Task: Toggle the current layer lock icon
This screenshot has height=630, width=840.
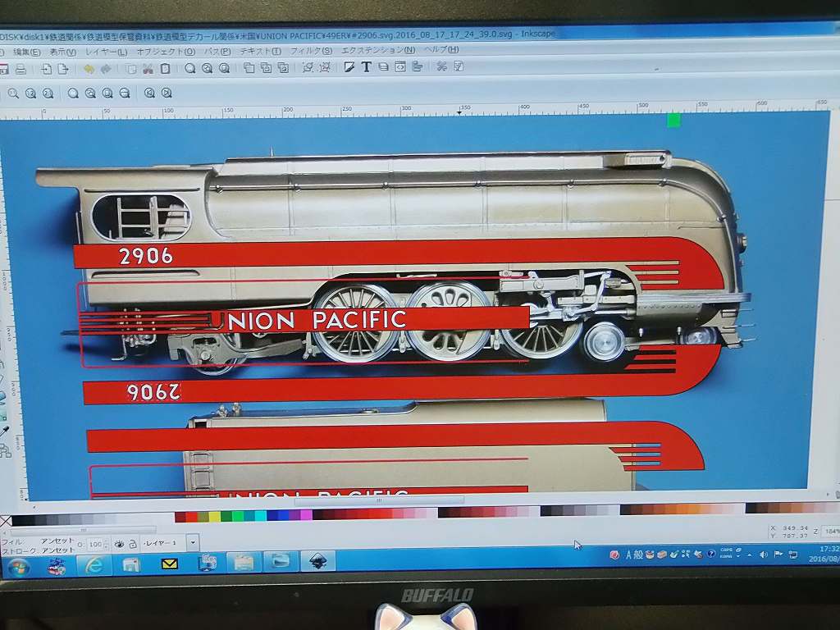Action: click(x=132, y=544)
